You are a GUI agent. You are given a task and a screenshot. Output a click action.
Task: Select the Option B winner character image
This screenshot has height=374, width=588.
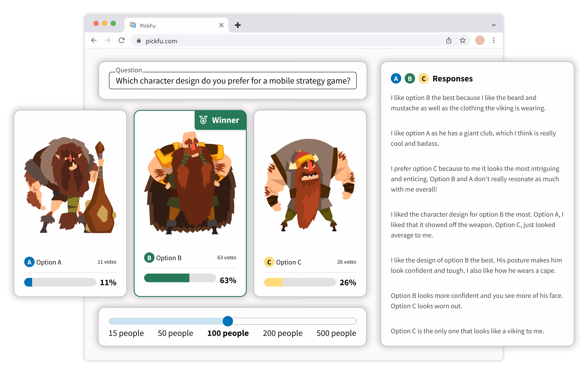point(190,183)
